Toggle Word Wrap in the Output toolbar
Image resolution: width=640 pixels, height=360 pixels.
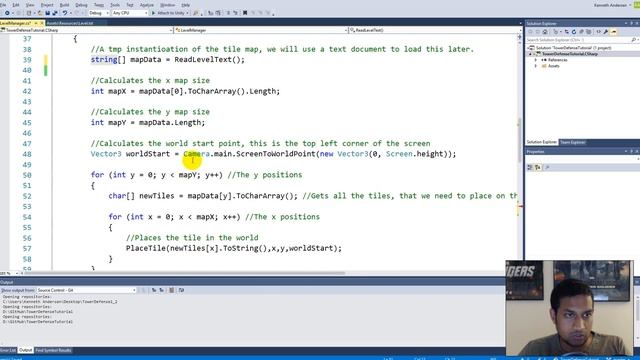click(181, 290)
